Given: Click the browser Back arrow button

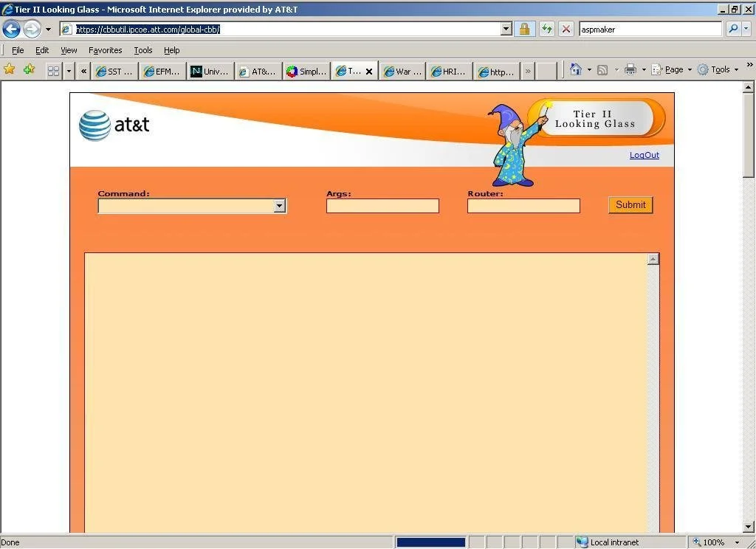Looking at the screenshot, I should click(x=11, y=29).
